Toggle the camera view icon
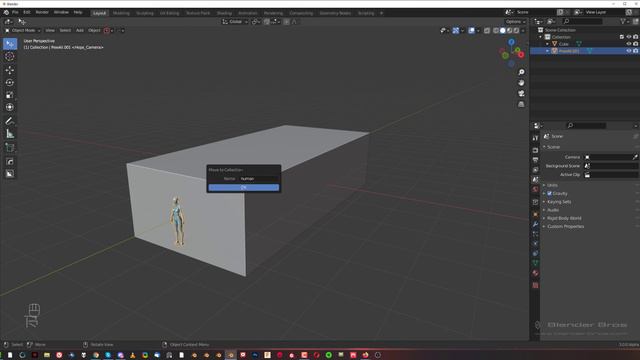 coord(521,93)
